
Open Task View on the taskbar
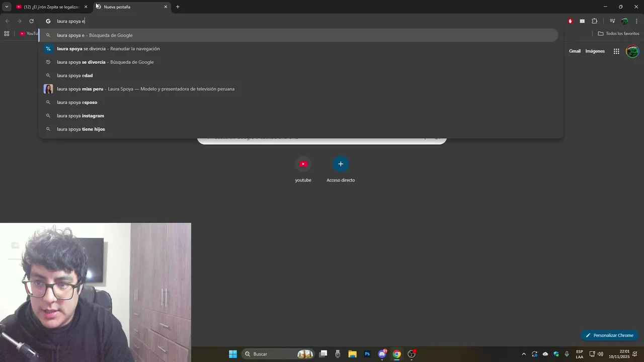pyautogui.click(x=323, y=354)
